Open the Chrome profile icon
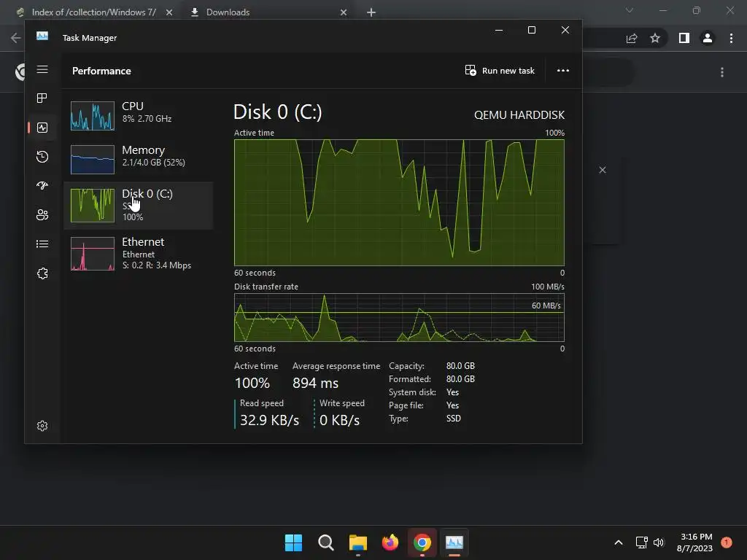This screenshot has height=560, width=747. 708,38
